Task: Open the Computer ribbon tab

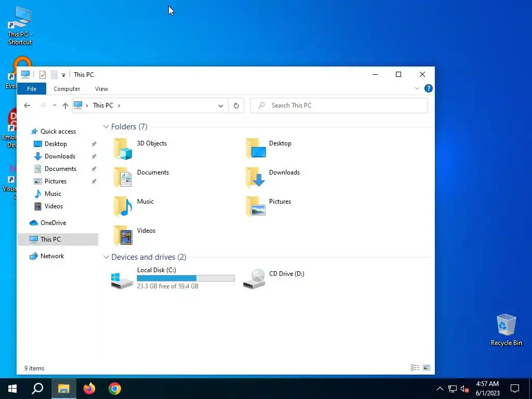Action: (67, 89)
